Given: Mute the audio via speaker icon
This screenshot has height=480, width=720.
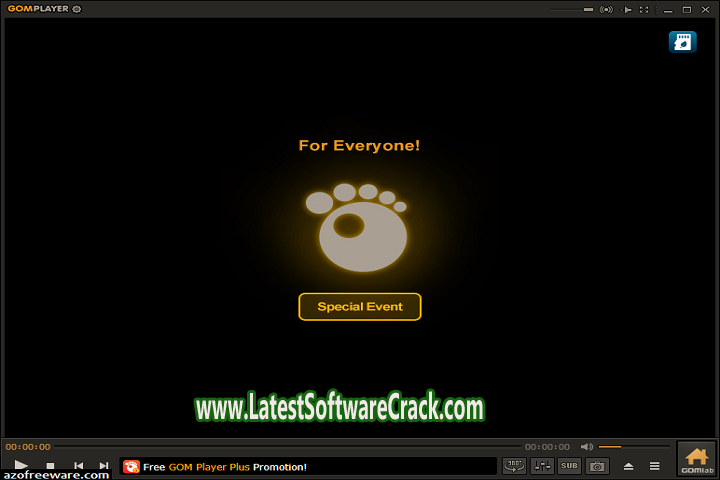Looking at the screenshot, I should (587, 447).
